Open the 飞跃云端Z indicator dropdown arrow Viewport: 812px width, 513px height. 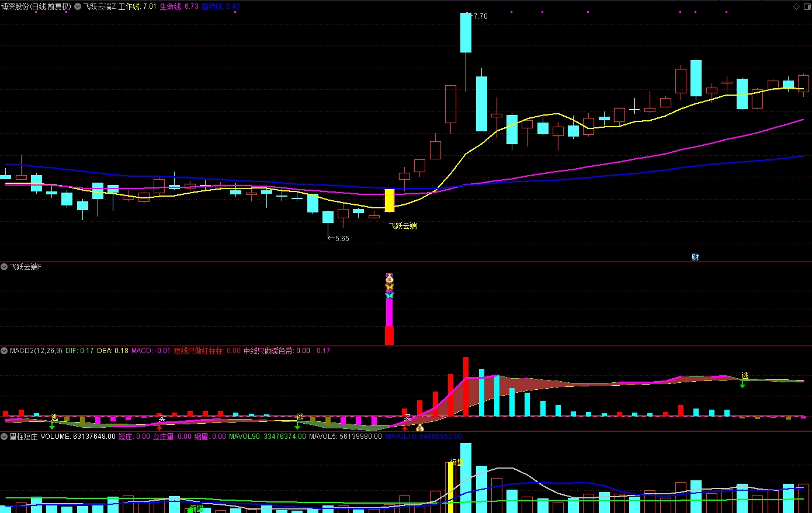[78, 6]
